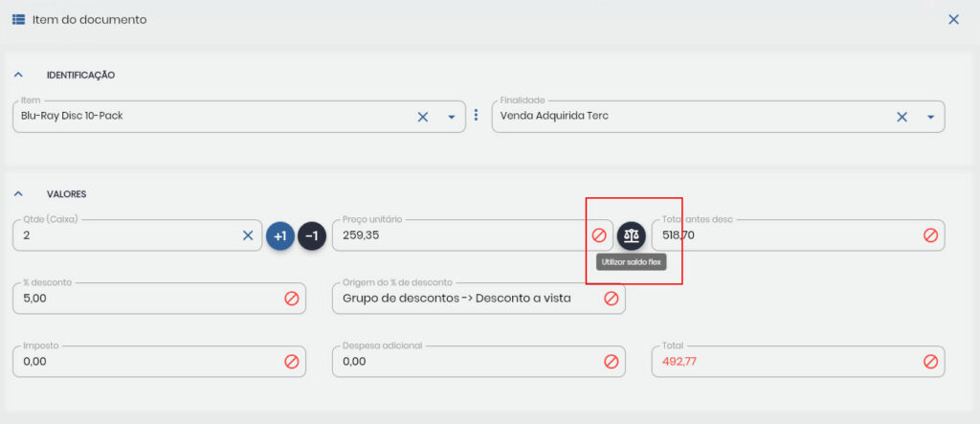This screenshot has width=980, height=424.
Task: Click blocked icon in % desconto field
Action: point(292,299)
